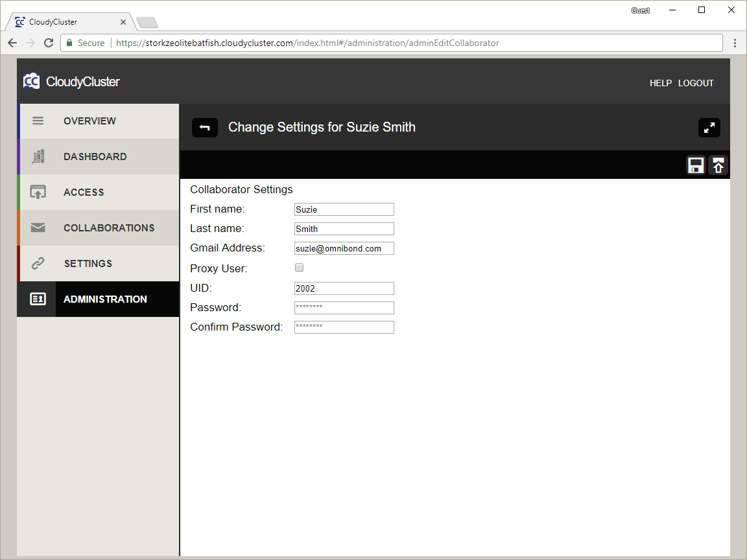Viewport: 747px width, 560px height.
Task: Click the UID field containing 2002
Action: point(344,288)
